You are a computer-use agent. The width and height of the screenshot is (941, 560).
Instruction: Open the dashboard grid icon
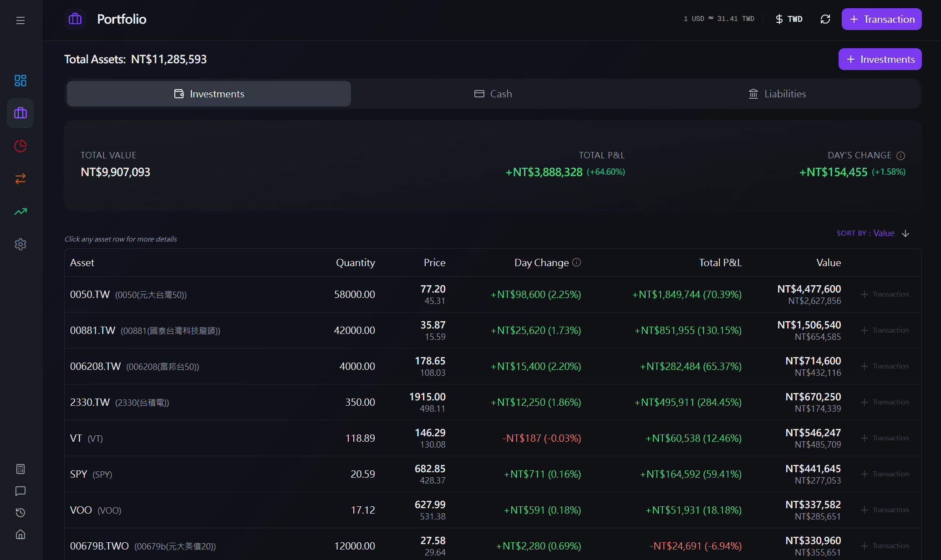20,81
